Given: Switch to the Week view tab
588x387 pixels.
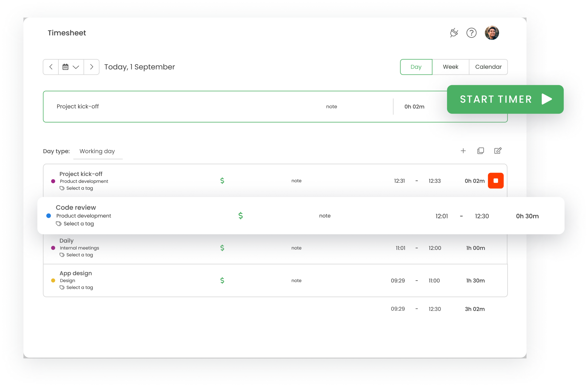Looking at the screenshot, I should coord(450,67).
